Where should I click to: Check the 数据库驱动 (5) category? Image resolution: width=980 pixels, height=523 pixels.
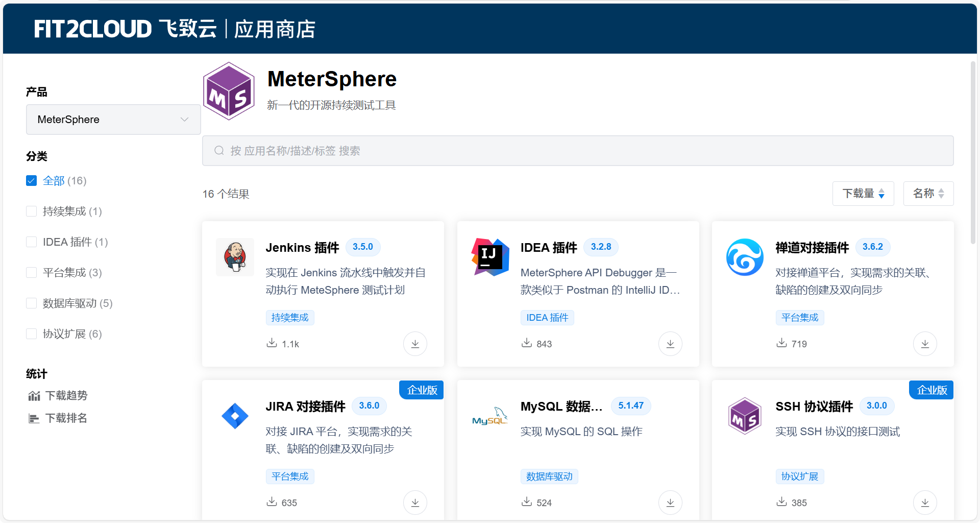(31, 303)
